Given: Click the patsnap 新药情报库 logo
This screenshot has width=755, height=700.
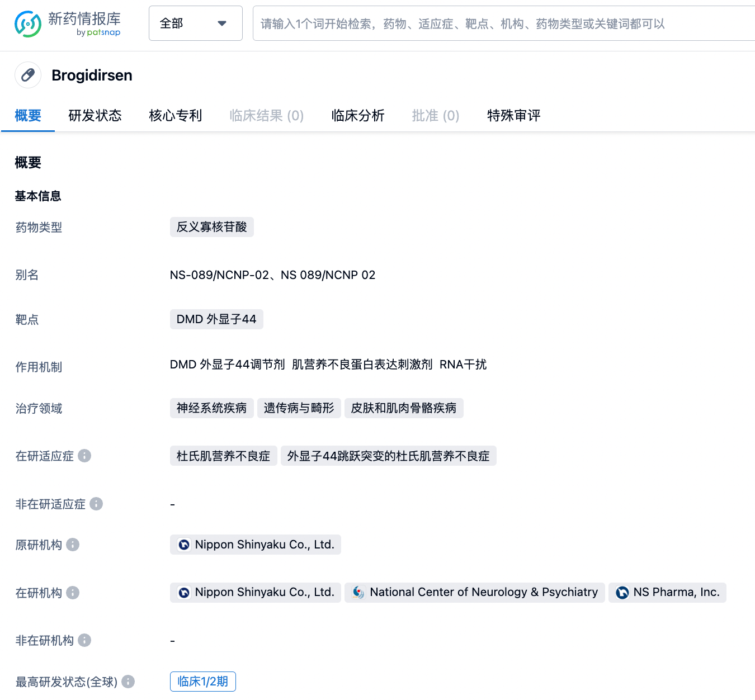Looking at the screenshot, I should pyautogui.click(x=67, y=24).
